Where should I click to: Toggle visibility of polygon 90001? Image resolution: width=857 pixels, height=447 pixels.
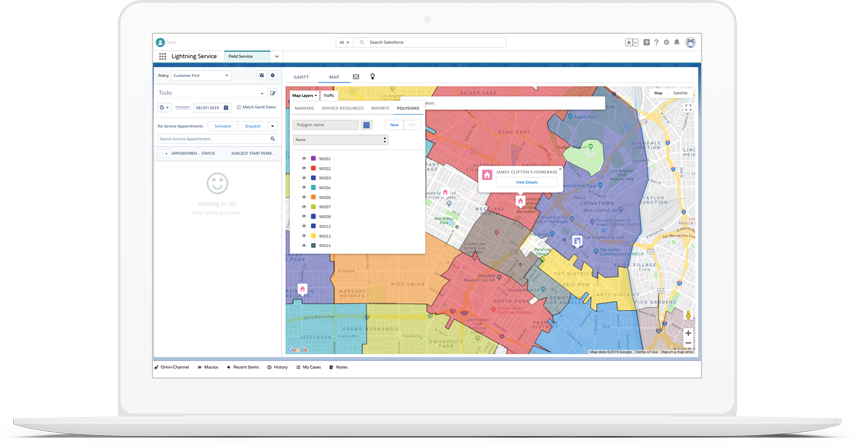[304, 158]
